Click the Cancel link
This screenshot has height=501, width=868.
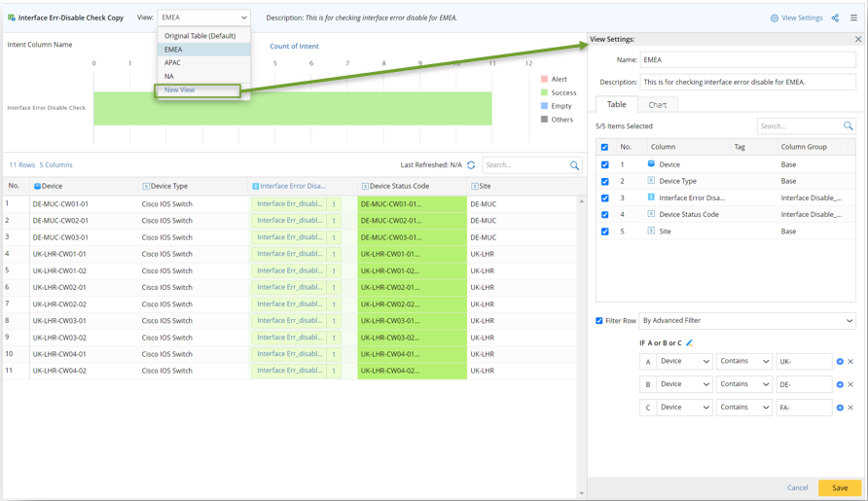click(x=797, y=487)
